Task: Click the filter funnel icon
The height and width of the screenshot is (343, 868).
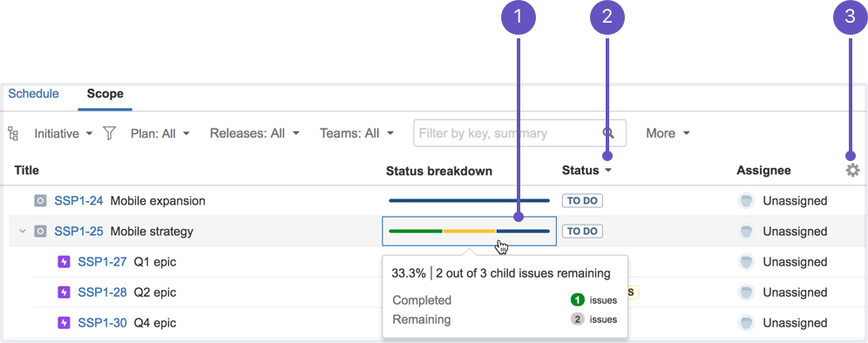Action: (109, 133)
